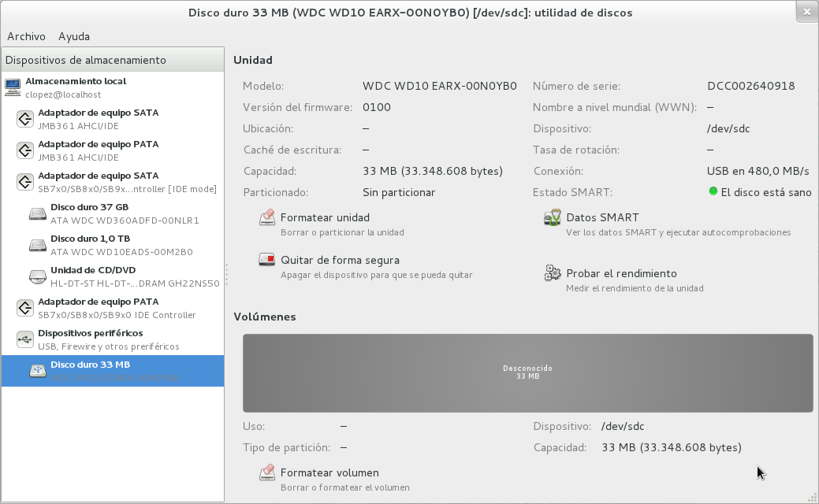819x504 pixels.
Task: Click the Dispositivos de almacenamiento header
Action: [x=113, y=60]
